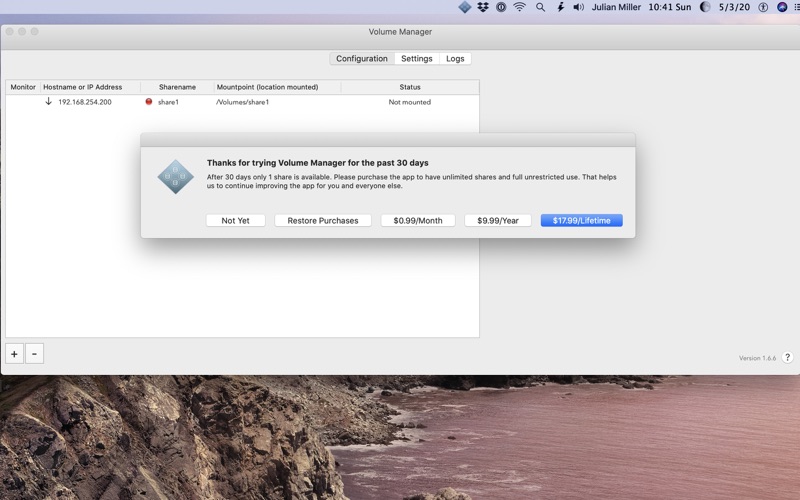The width and height of the screenshot is (800, 500).
Task: Select the $0.99/Month subscription
Action: 418,220
